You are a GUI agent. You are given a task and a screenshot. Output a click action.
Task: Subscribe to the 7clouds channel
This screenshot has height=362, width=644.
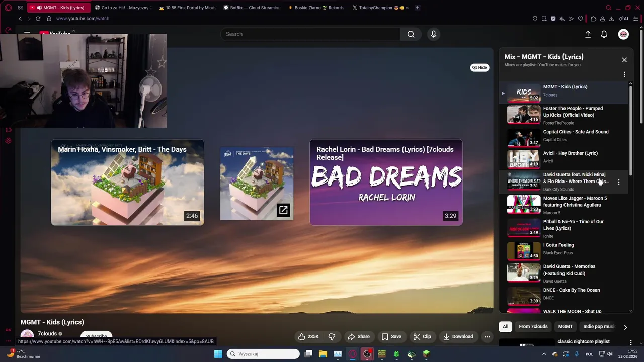(x=96, y=336)
